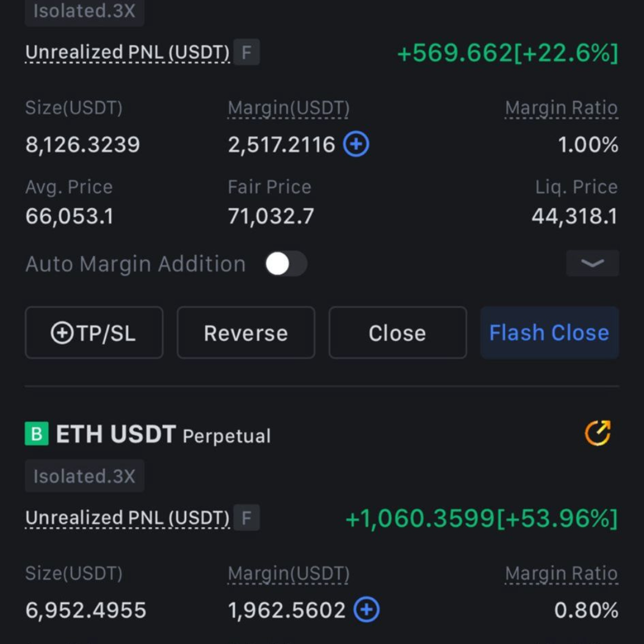Click F badge beside ETH Unrealized PNL
Viewport: 644px width, 644px height.
click(246, 518)
